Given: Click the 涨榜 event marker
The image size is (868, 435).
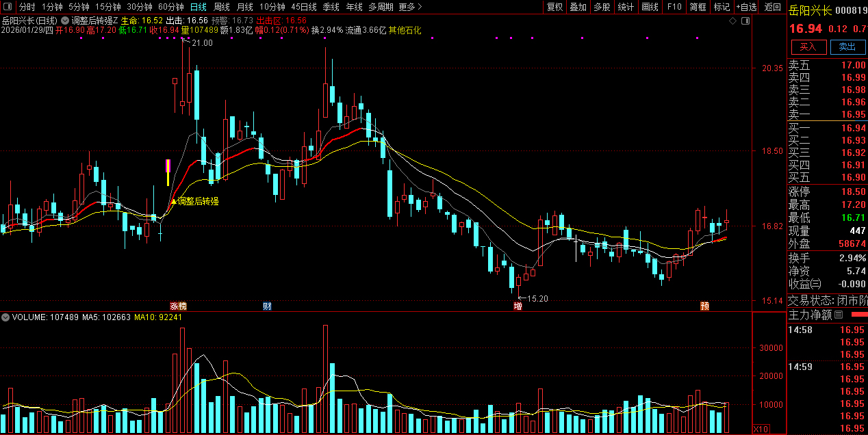Looking at the screenshot, I should (x=178, y=306).
